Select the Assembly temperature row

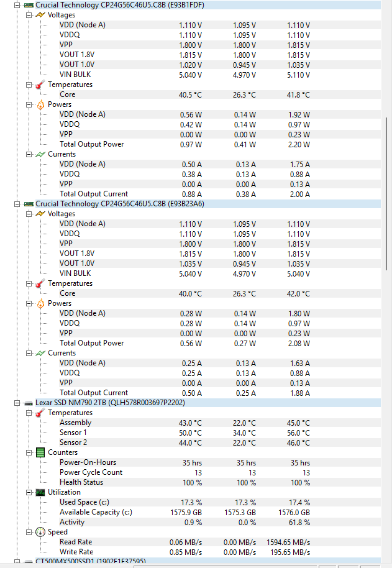point(219,423)
